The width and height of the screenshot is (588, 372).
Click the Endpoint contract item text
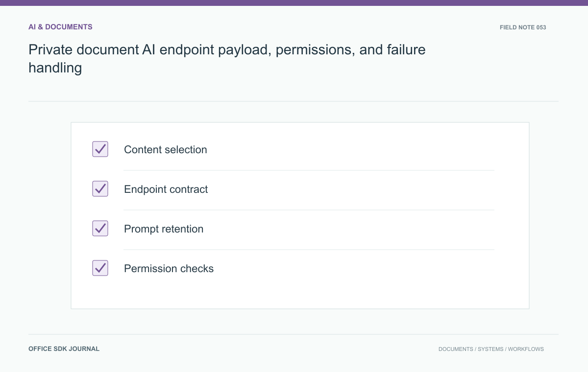(166, 189)
